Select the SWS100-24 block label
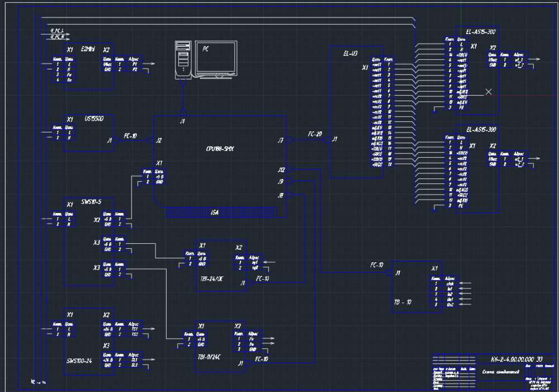The image size is (559, 392). coord(80,361)
